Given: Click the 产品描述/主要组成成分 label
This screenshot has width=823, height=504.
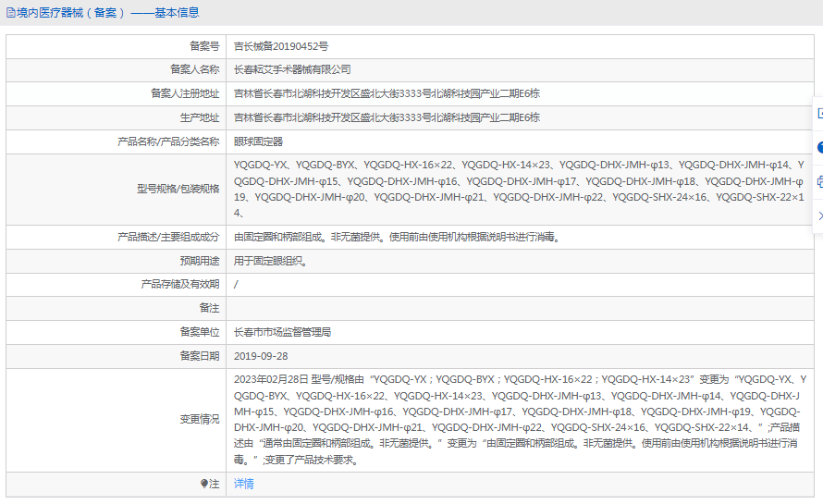Looking at the screenshot, I should click(x=168, y=237).
